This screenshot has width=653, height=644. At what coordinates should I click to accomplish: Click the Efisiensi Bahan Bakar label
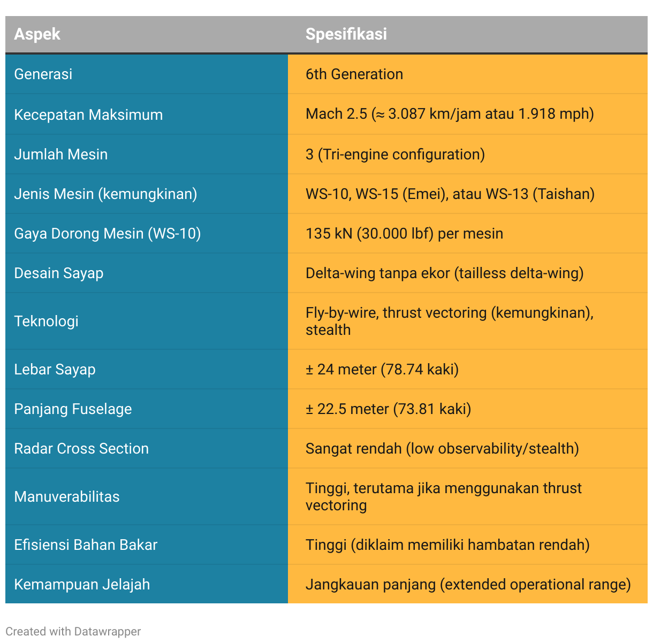pos(86,545)
